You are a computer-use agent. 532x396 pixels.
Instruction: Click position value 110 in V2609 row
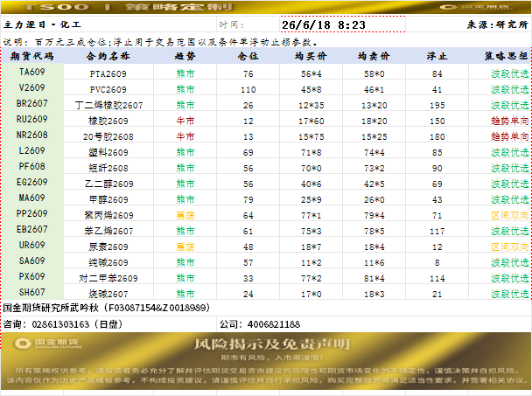point(248,90)
